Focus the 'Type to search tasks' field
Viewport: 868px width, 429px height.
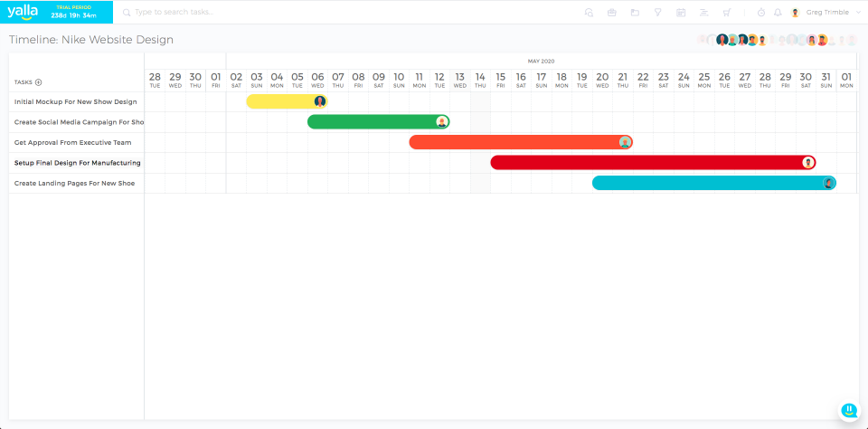point(175,12)
